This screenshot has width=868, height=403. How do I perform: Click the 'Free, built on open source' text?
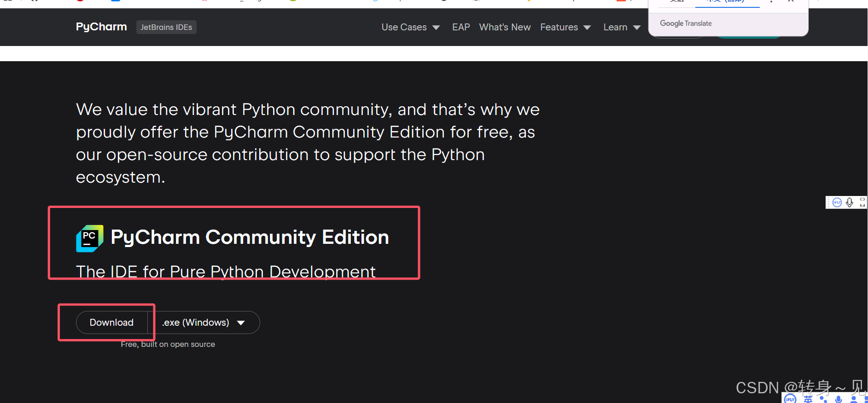coord(168,344)
